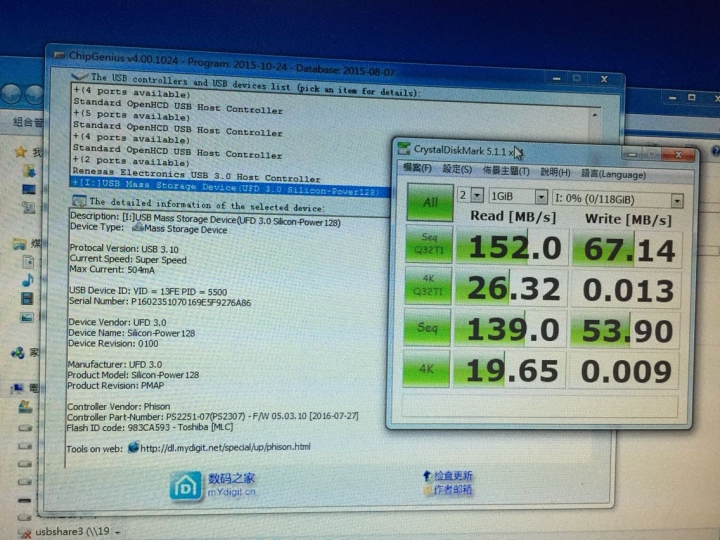Click CrystalDiskMark title bar app icon

tap(404, 148)
